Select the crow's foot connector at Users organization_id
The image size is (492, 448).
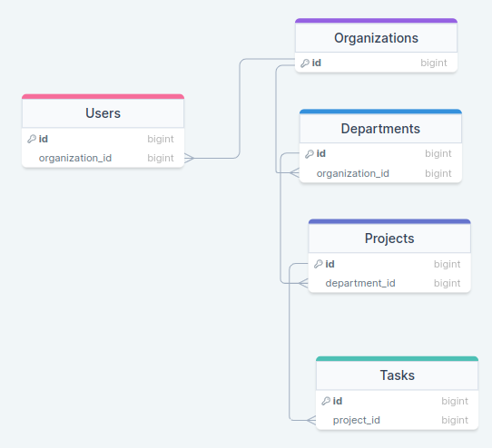(189, 158)
